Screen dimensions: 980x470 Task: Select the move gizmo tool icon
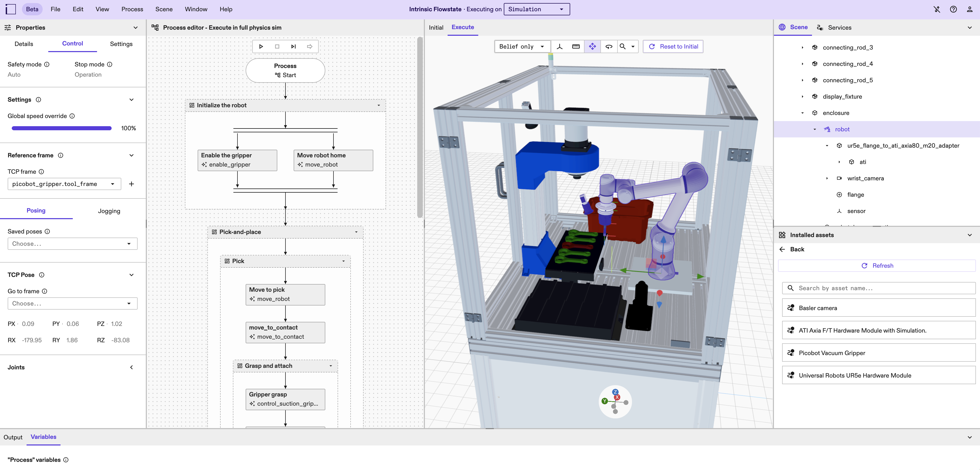(x=592, y=46)
